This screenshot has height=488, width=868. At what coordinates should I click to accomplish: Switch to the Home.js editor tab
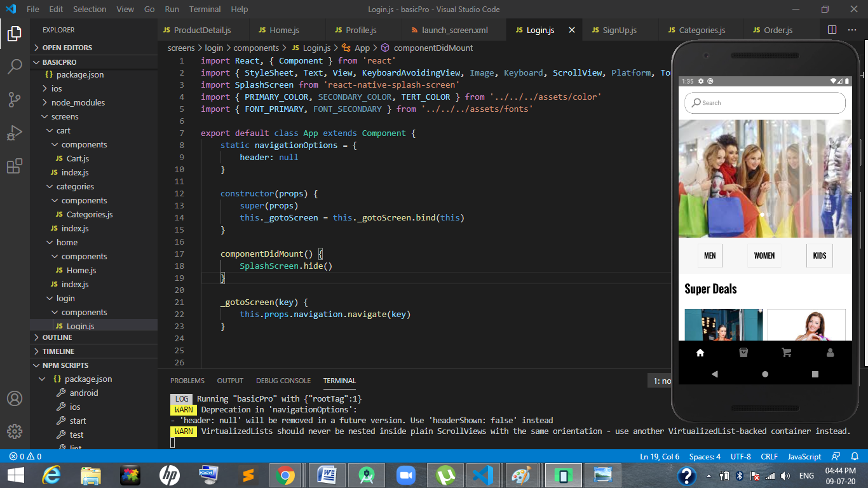coord(283,30)
